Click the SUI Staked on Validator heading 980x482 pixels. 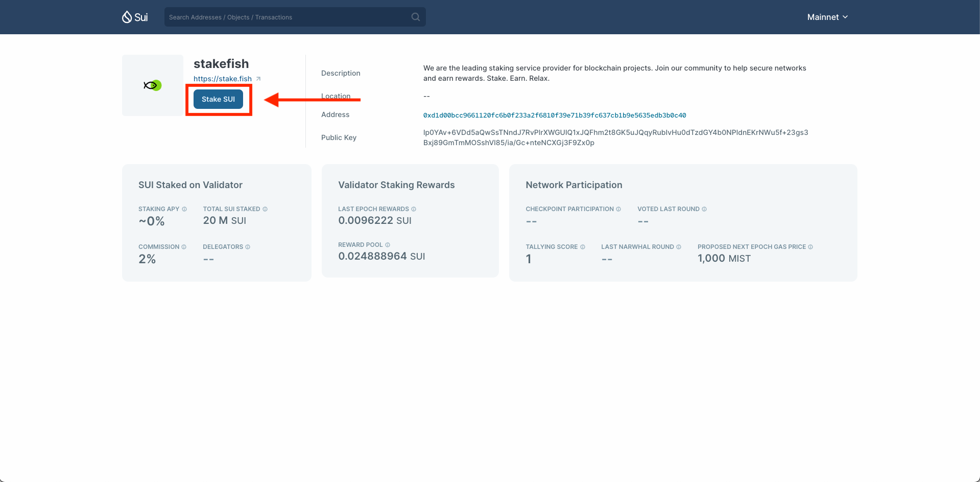tap(190, 185)
